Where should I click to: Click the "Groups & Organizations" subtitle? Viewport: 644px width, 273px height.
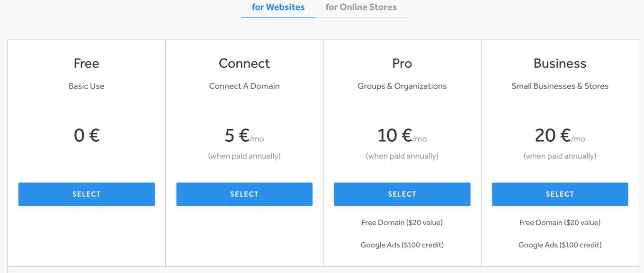(x=402, y=86)
